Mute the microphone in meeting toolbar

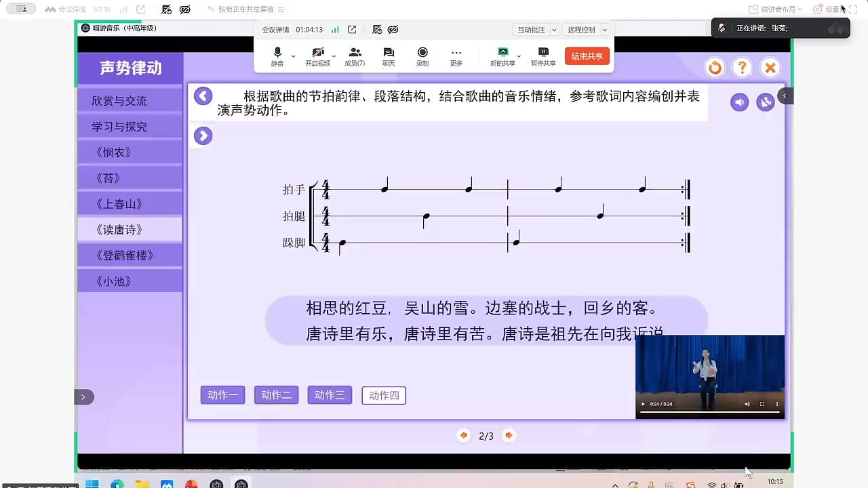pos(277,56)
